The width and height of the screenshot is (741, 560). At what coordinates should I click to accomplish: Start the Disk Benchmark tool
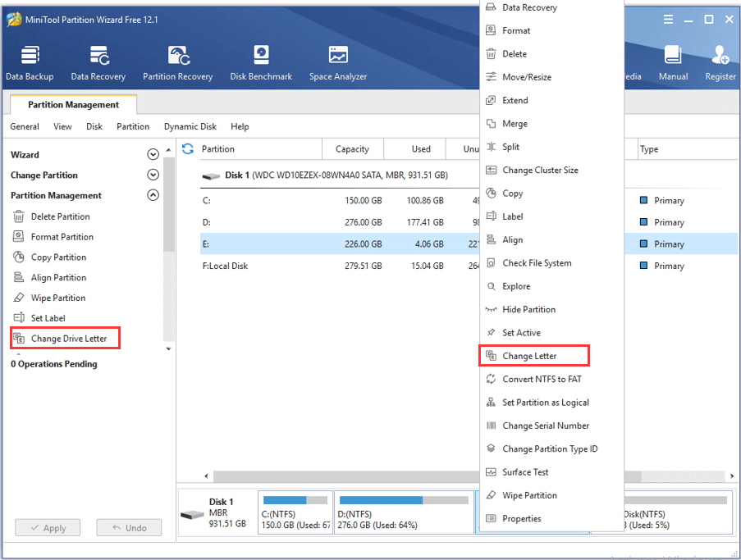[x=261, y=63]
